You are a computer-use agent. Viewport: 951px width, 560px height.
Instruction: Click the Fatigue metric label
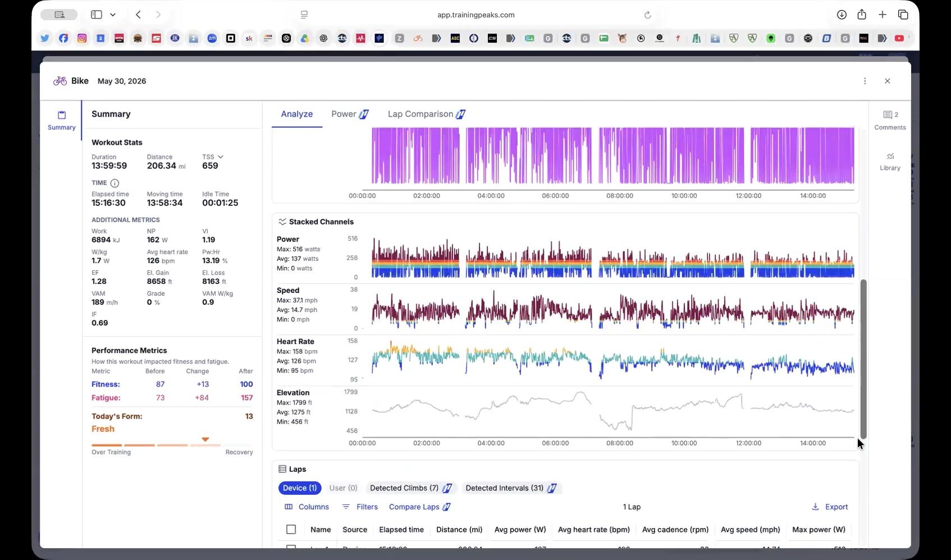coord(106,398)
